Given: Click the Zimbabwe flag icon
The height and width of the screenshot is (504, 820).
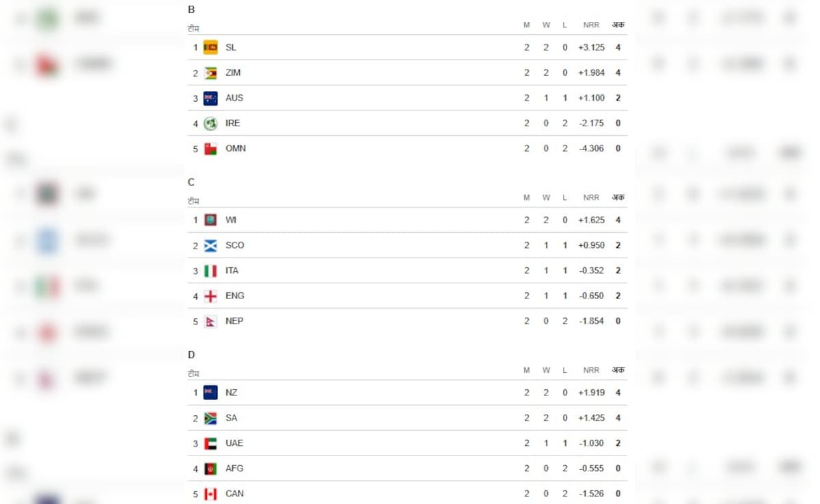Looking at the screenshot, I should point(210,73).
